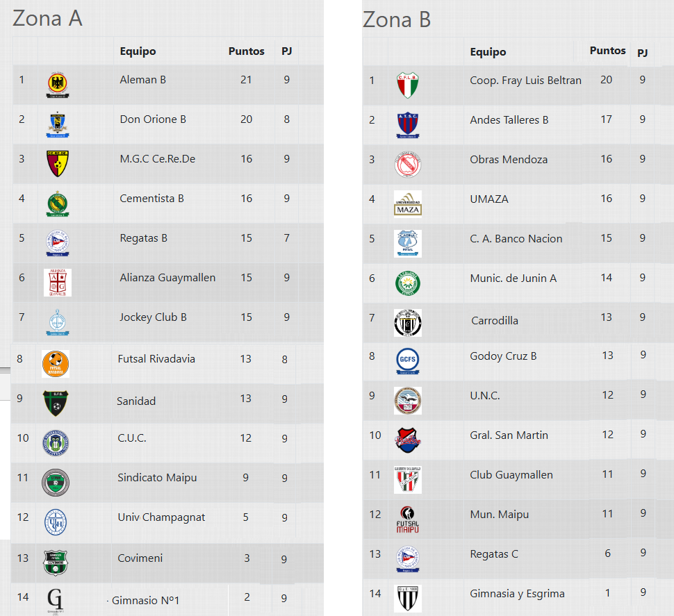Open the GCFS Godoy Cruz B badge
The height and width of the screenshot is (616, 674).
(x=407, y=361)
